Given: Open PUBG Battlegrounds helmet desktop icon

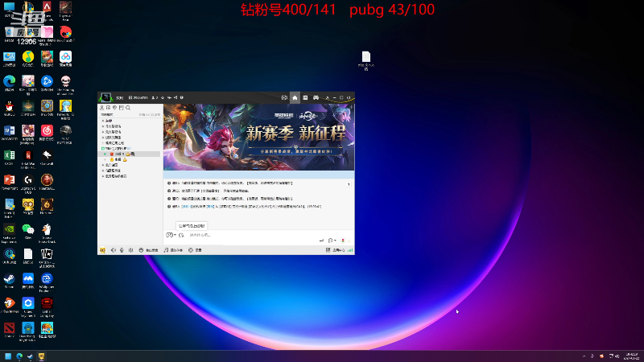Looking at the screenshot, I should [x=65, y=133].
